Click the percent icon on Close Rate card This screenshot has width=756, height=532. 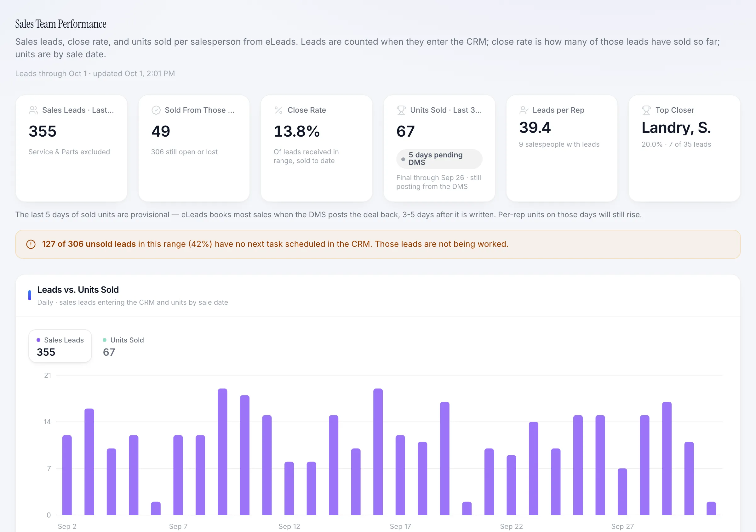278,110
